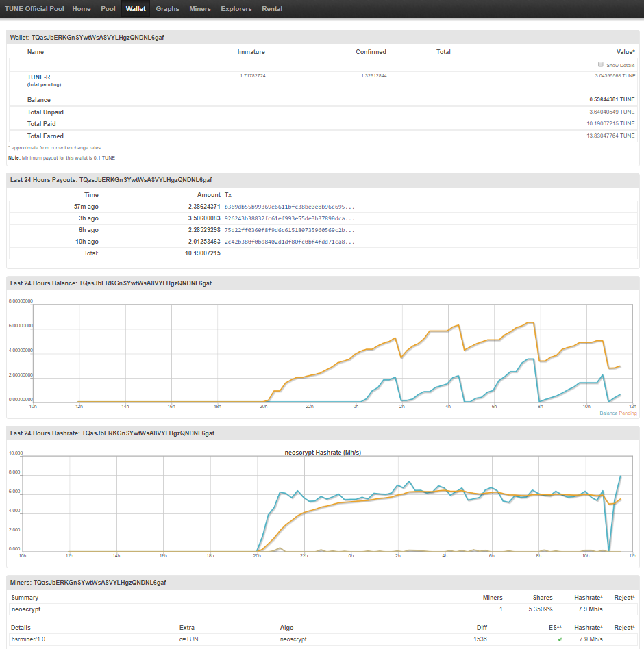Open the TUNE Official Pool brand link
644x649 pixels.
click(x=34, y=9)
